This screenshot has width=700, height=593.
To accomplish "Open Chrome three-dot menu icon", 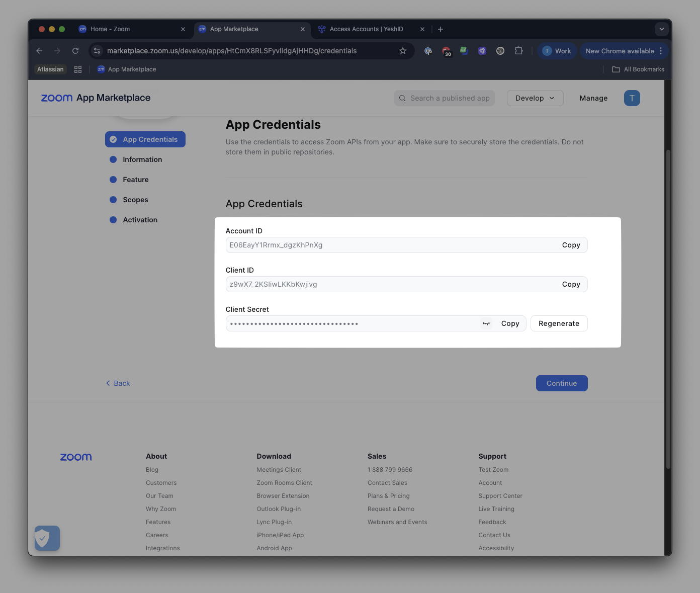I will click(x=661, y=51).
